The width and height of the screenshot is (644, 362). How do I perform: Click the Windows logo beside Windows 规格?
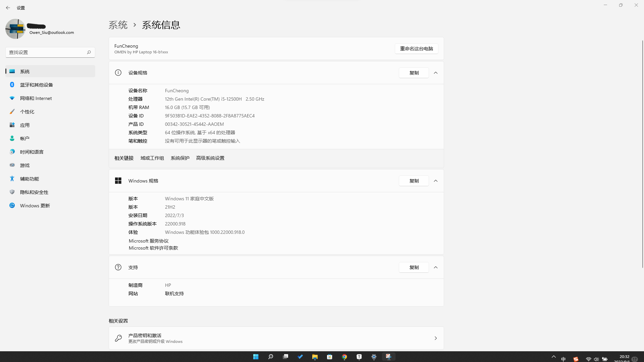(118, 181)
